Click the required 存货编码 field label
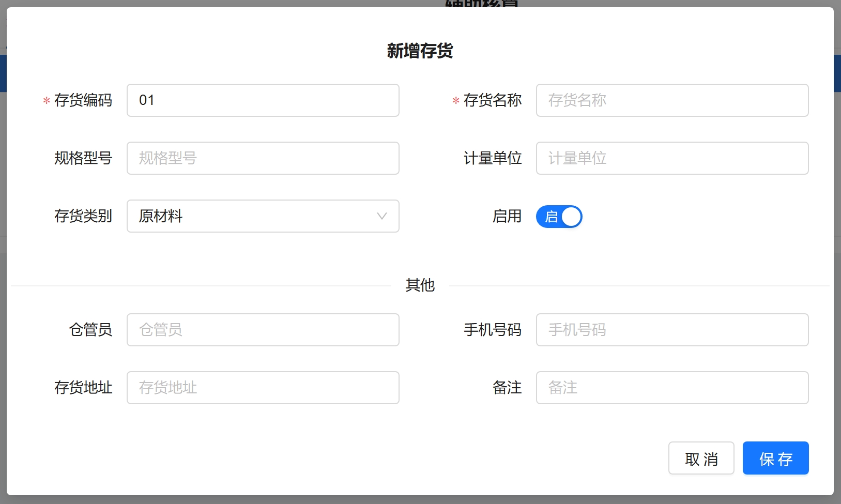 (x=83, y=100)
